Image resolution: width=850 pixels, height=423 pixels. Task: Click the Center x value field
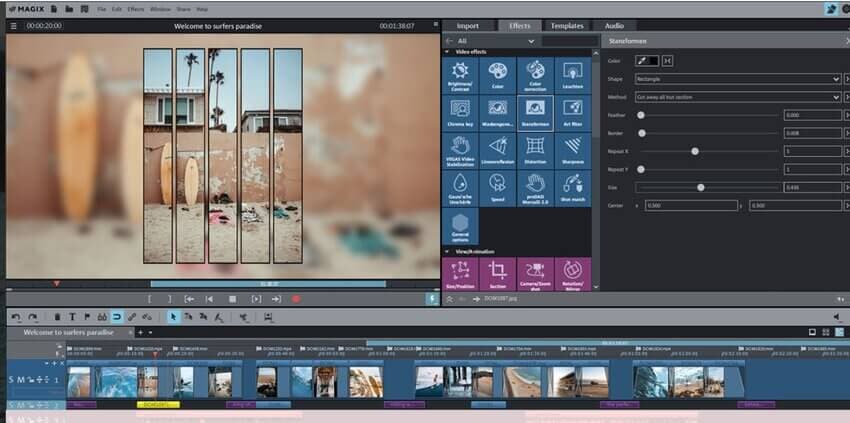pos(691,206)
